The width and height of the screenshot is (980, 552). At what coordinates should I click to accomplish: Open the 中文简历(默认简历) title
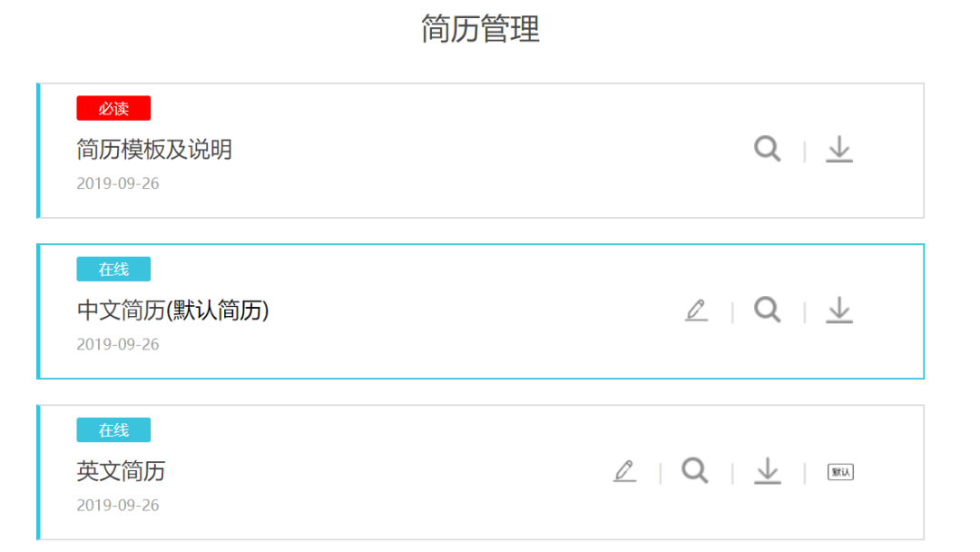pyautogui.click(x=172, y=310)
